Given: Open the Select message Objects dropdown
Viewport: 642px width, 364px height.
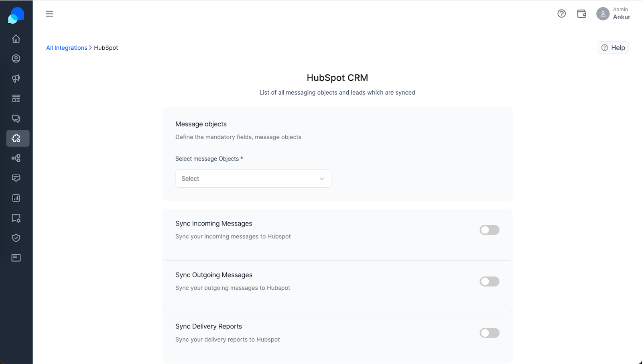Looking at the screenshot, I should 253,179.
